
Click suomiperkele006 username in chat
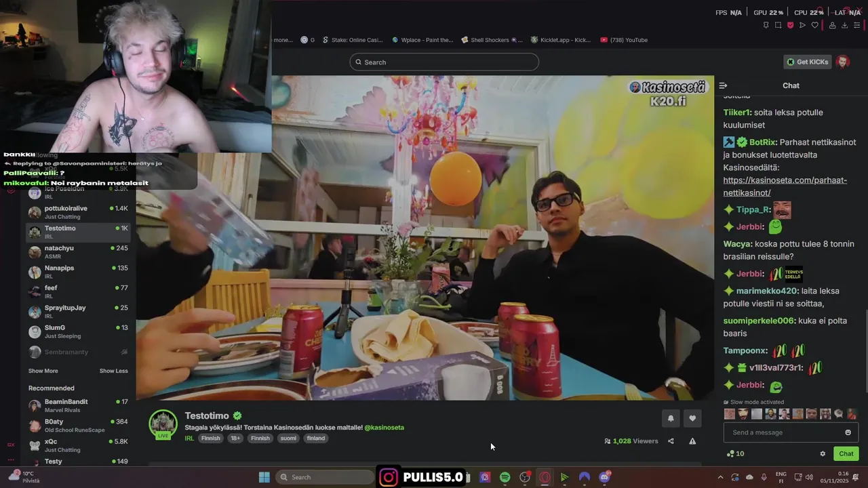tap(758, 321)
